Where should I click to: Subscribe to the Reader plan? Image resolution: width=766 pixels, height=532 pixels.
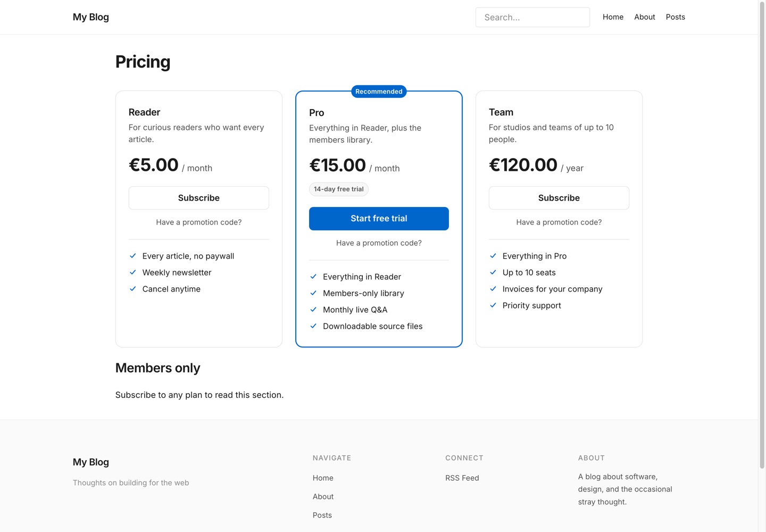pyautogui.click(x=199, y=198)
